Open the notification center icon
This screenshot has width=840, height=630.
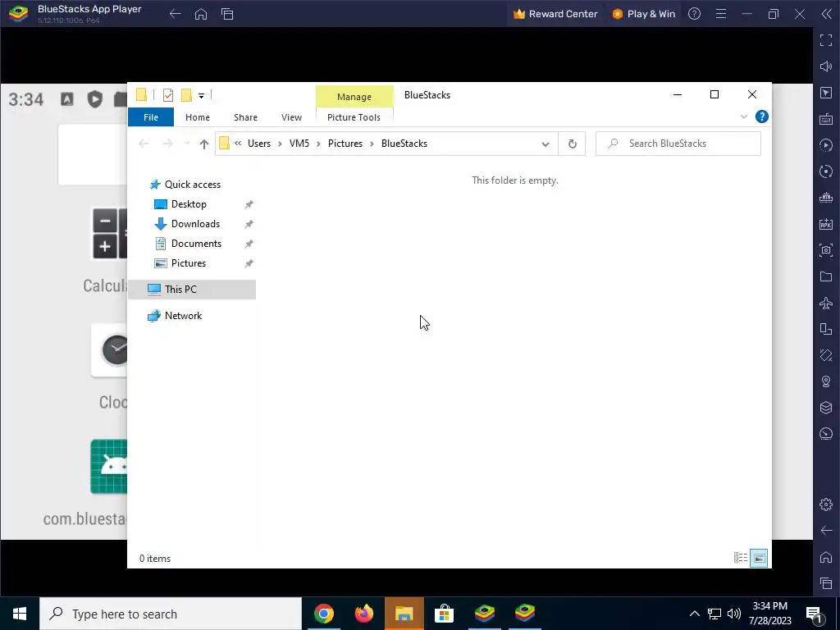pyautogui.click(x=814, y=614)
